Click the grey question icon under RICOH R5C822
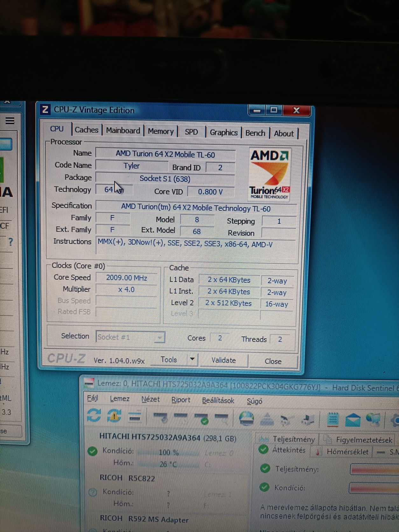The image size is (399, 532). [x=93, y=493]
